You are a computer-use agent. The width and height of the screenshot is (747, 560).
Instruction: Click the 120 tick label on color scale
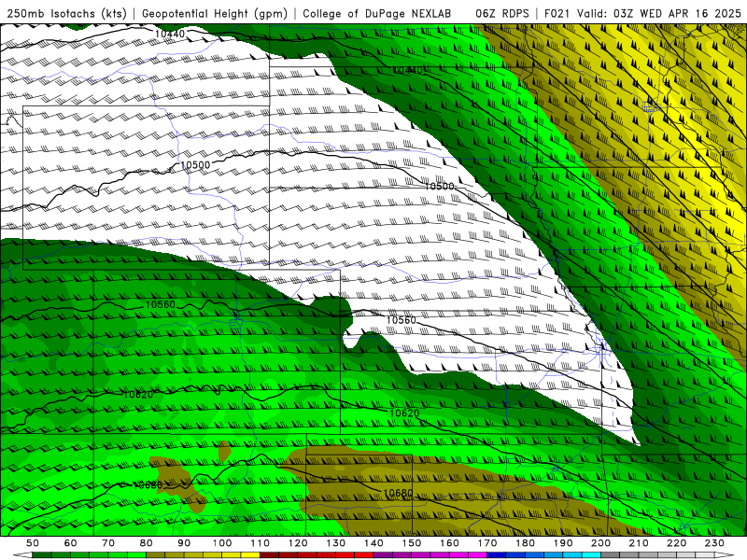pos(298,543)
